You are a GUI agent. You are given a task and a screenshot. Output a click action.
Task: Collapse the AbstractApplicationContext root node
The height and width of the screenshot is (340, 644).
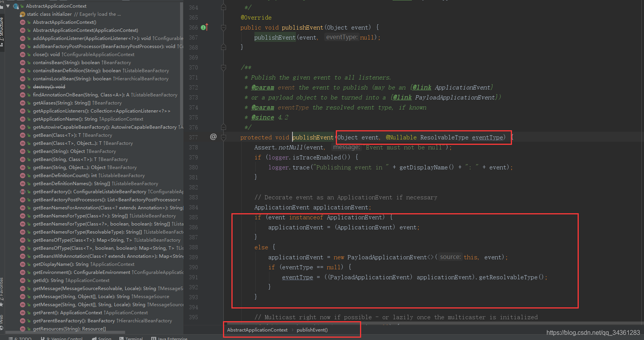8,6
